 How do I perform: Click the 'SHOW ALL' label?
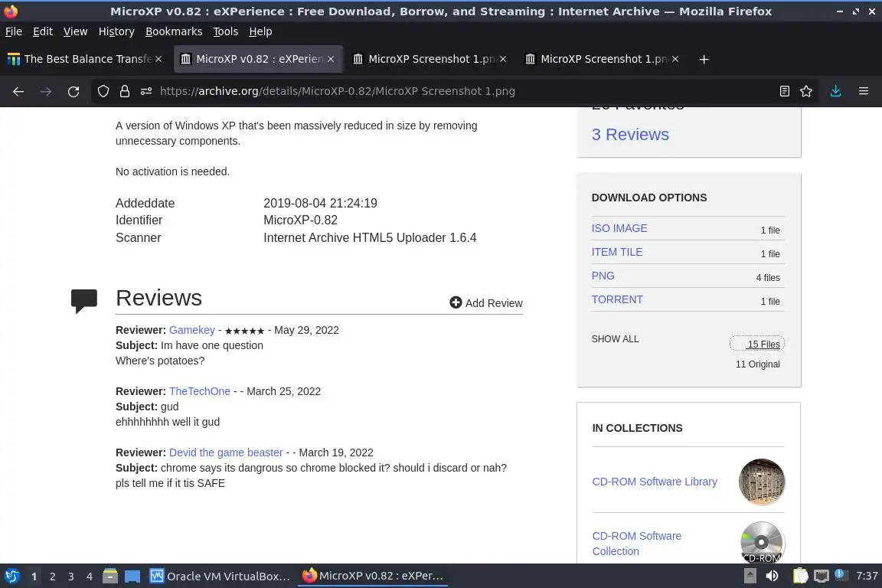point(615,338)
